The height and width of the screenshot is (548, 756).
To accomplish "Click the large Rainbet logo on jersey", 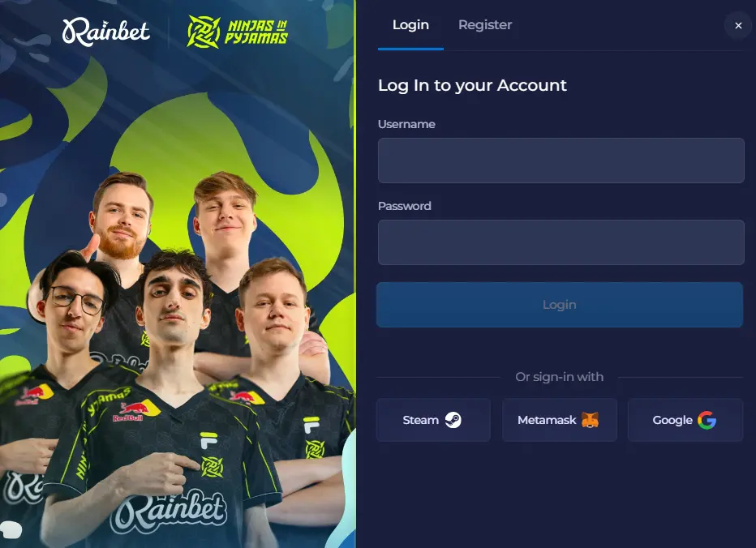I will [168, 511].
